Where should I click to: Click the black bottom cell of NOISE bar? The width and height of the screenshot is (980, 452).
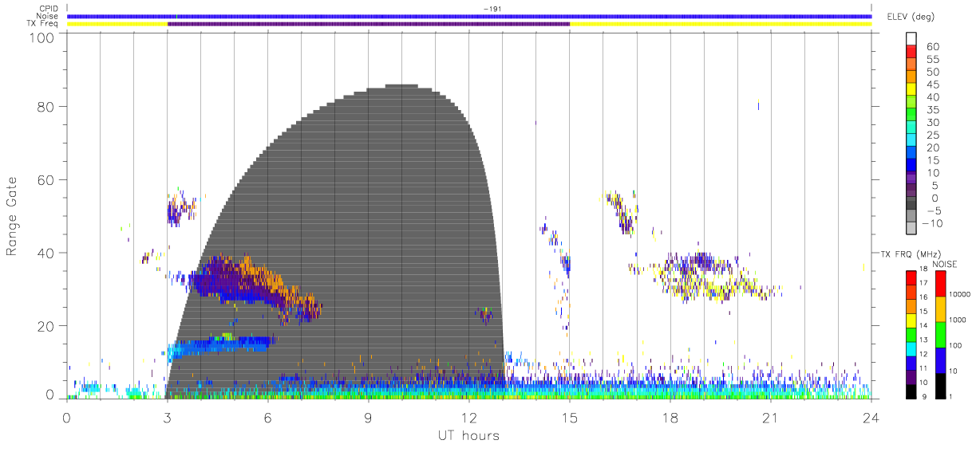click(x=939, y=384)
